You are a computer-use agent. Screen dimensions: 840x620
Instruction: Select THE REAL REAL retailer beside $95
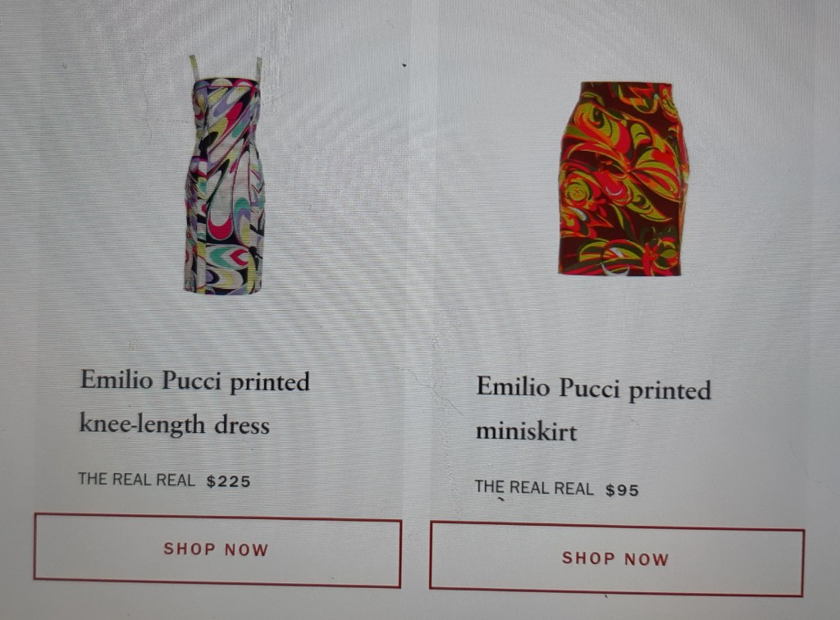pos(534,488)
